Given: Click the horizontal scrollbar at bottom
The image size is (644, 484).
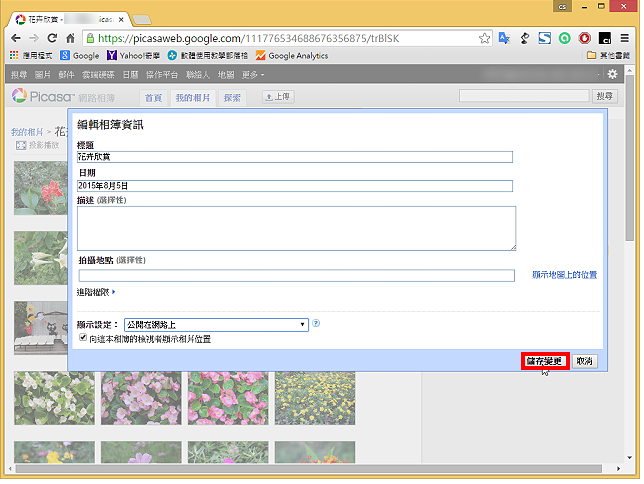Looking at the screenshot, I should (308, 469).
